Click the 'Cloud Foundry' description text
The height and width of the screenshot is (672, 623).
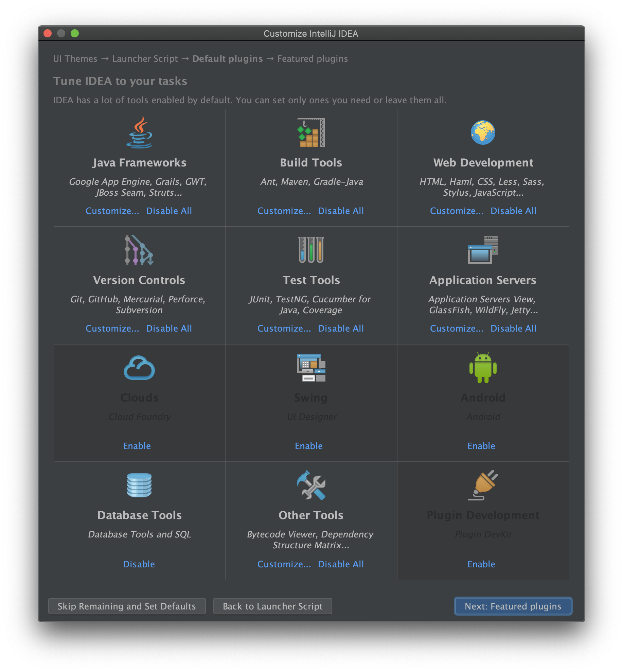tap(140, 417)
